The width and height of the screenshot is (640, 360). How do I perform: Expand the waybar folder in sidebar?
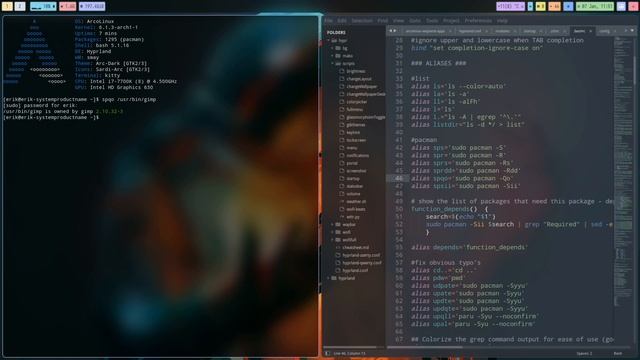pyautogui.click(x=333, y=224)
